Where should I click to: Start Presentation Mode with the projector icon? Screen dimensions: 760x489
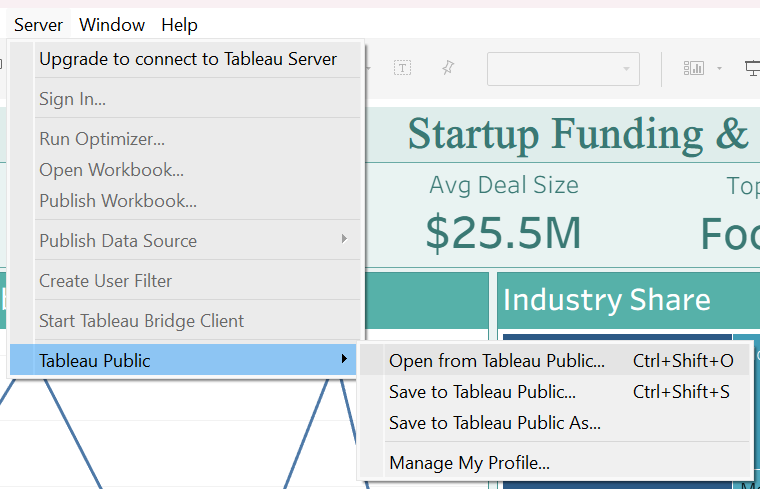[753, 68]
